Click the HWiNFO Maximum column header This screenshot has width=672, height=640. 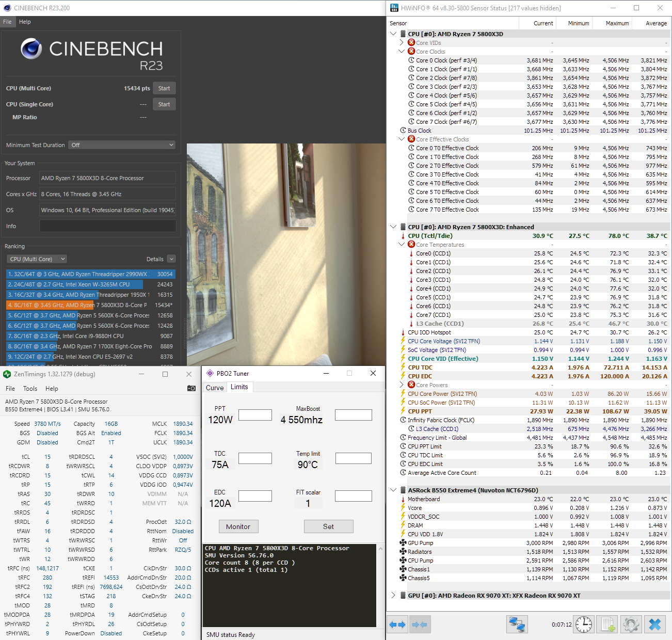612,23
